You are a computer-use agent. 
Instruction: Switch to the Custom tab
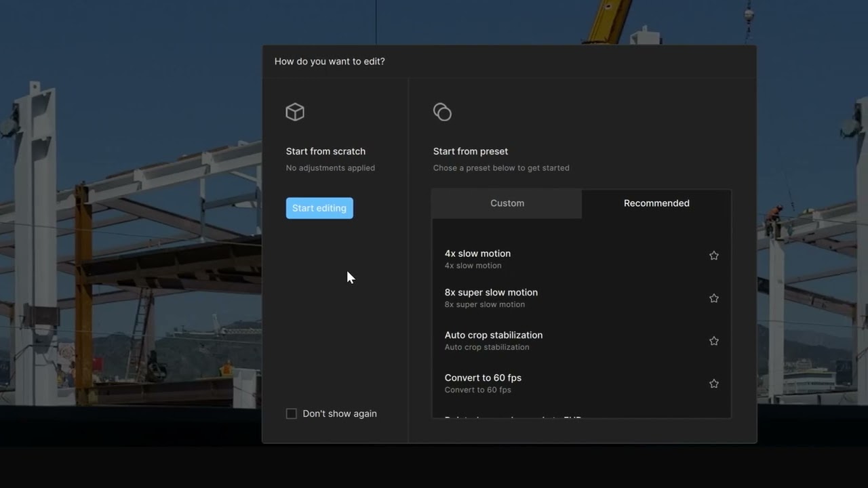tap(507, 203)
